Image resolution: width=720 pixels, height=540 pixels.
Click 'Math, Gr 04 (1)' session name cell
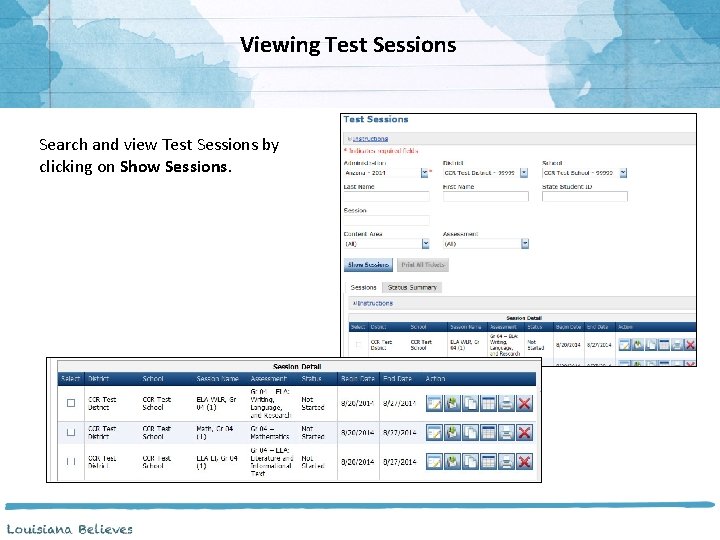[x=214, y=433]
